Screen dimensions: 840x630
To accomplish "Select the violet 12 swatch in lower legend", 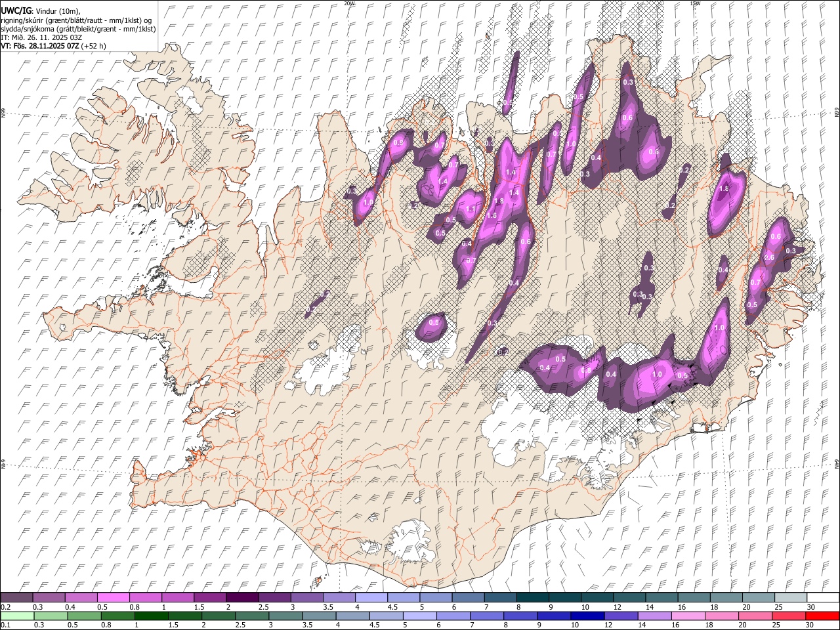I will [620, 616].
